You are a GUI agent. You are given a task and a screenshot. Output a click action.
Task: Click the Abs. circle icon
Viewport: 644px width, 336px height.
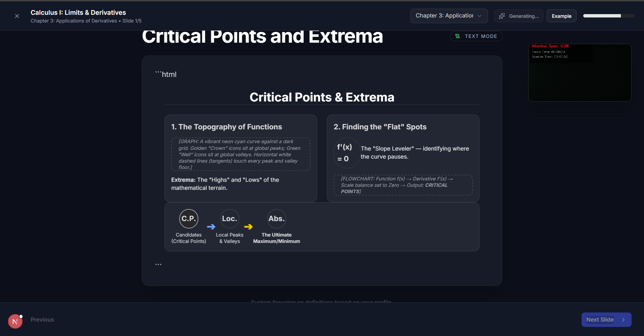277,219
